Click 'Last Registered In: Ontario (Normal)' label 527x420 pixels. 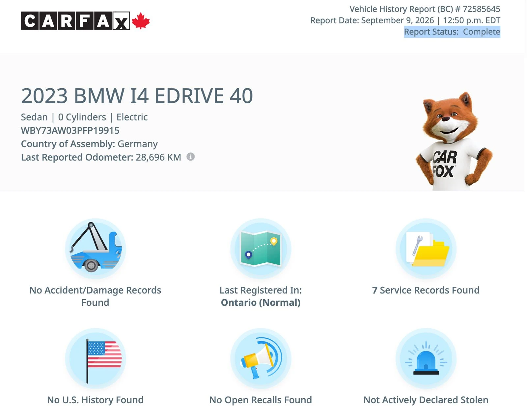point(261,296)
